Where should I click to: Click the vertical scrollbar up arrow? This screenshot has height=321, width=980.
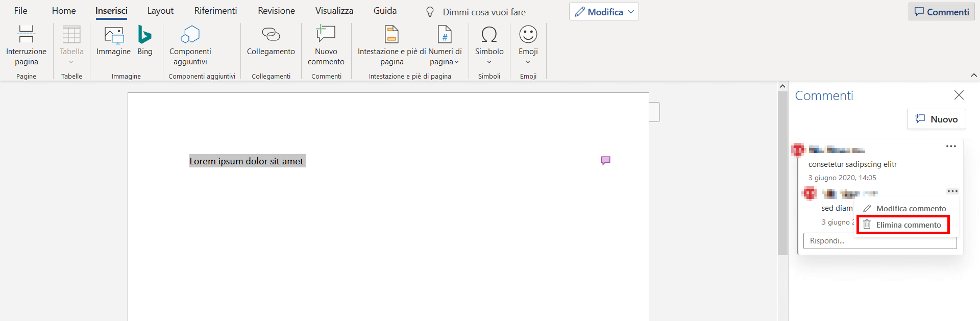[782, 86]
